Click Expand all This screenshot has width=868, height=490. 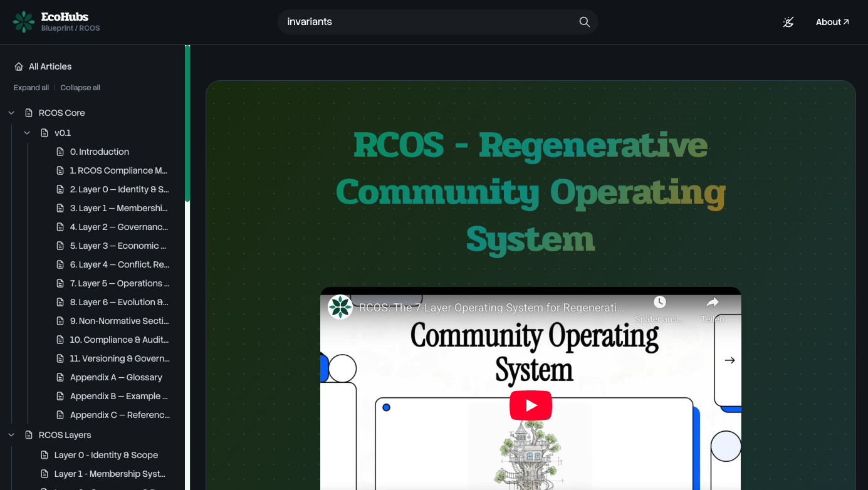tap(31, 88)
